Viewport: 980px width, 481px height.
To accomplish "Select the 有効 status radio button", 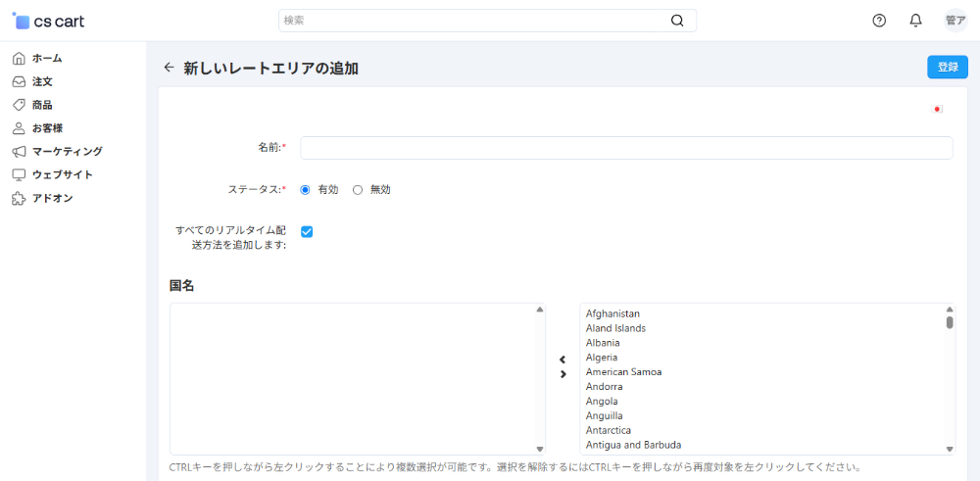I will point(306,190).
